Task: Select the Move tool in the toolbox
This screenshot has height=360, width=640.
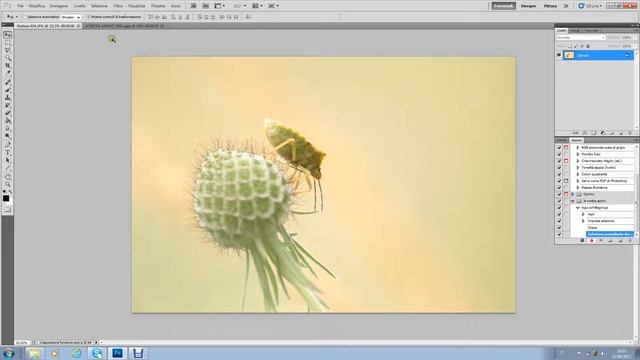Action: 7,35
